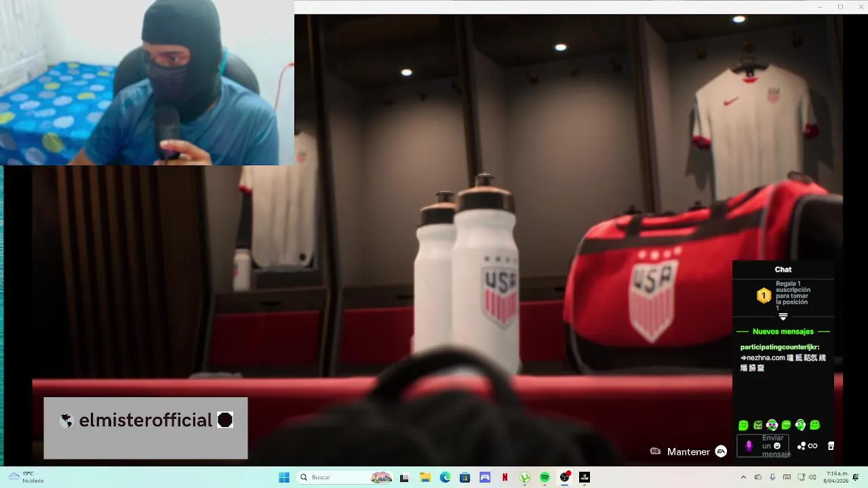Select the green speech bubble emote
The image size is (868, 488).
(786, 425)
